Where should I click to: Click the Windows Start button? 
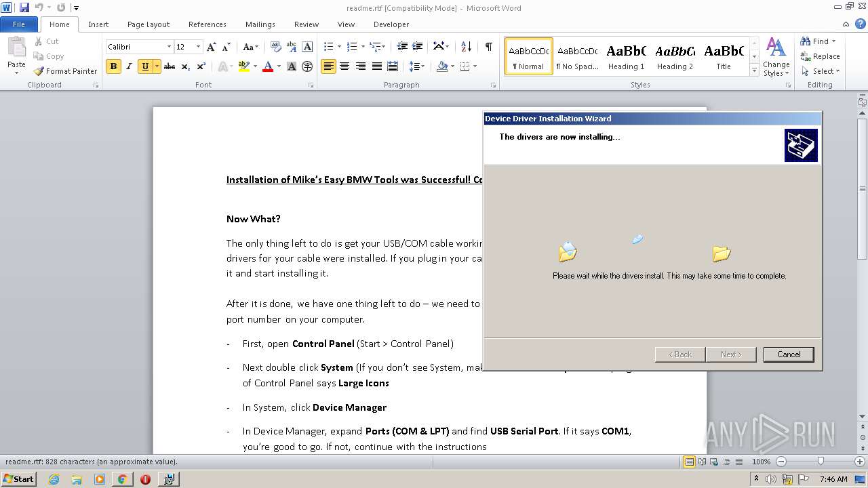pos(18,479)
